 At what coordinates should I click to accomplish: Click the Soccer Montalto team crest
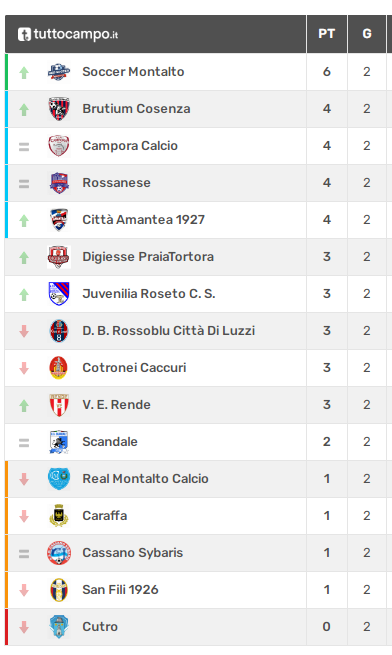point(59,72)
